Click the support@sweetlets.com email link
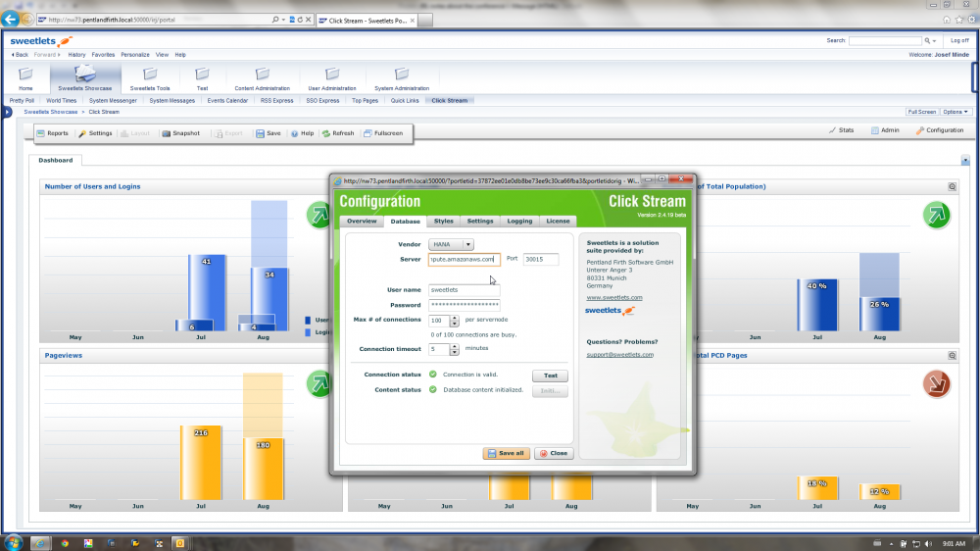The image size is (980, 551). [620, 355]
